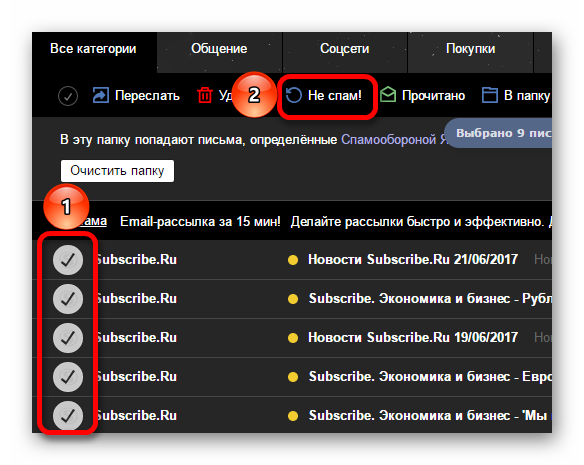Switch to the Общение tab
Image resolution: width=584 pixels, height=465 pixels.
click(x=219, y=52)
